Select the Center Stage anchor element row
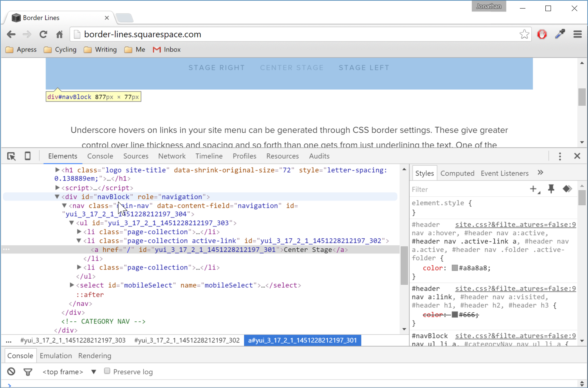Image resolution: width=588 pixels, height=388 pixels. (200, 250)
